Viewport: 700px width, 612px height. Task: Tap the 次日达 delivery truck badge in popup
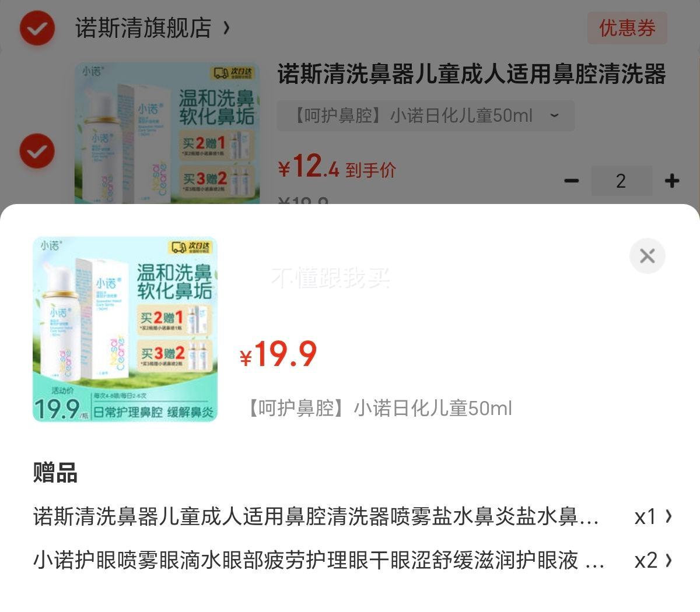pyautogui.click(x=191, y=247)
